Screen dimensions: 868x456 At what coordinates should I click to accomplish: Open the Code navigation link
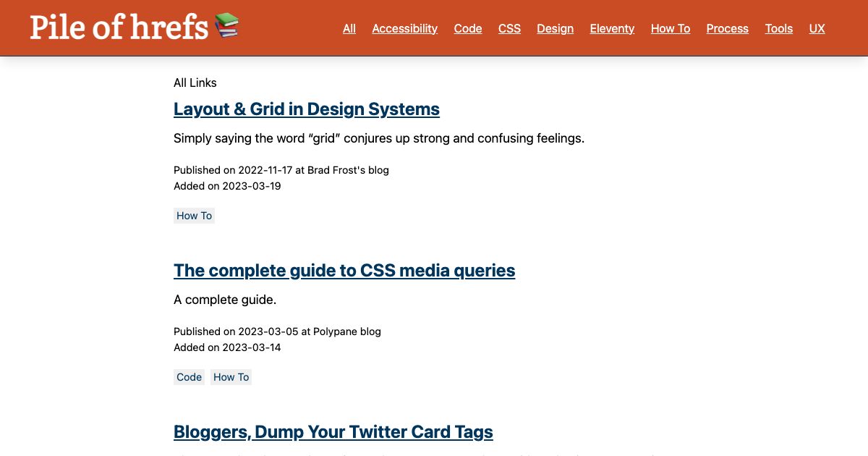click(x=467, y=28)
